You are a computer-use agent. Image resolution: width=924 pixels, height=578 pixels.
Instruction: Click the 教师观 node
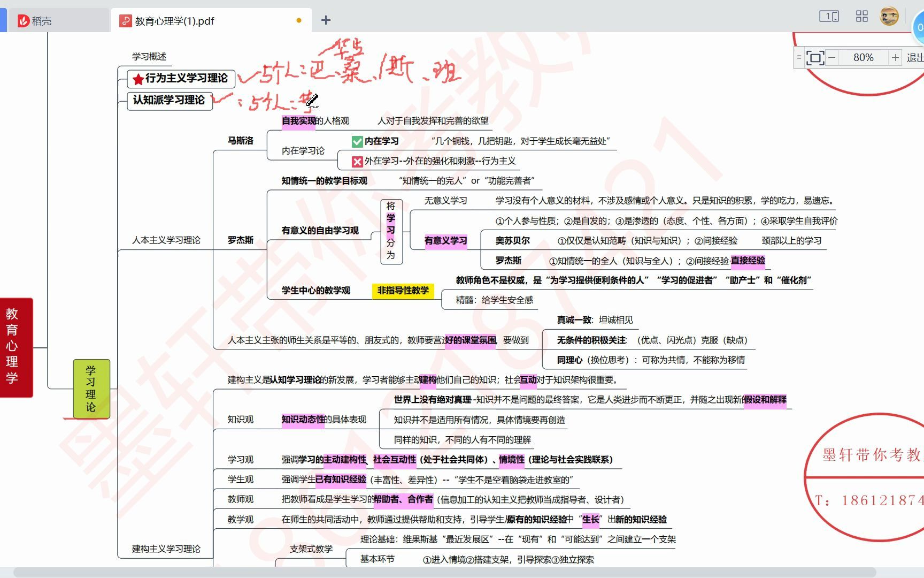(x=241, y=499)
